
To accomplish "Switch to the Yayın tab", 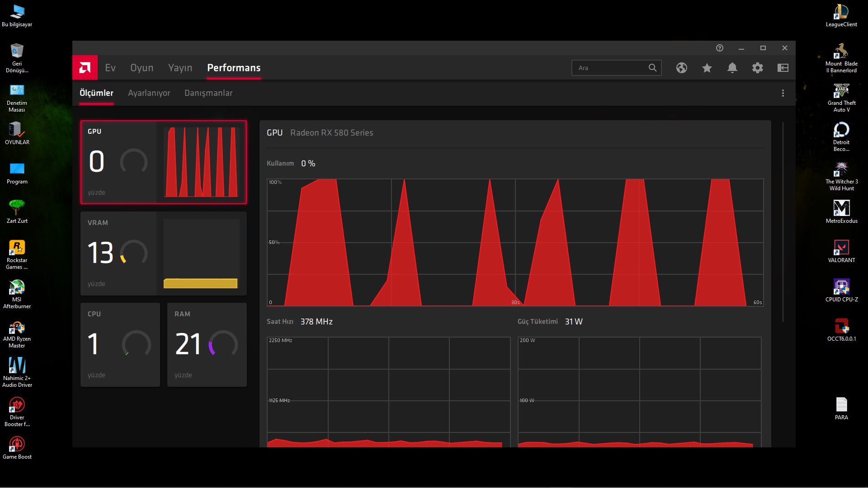I will [x=180, y=68].
